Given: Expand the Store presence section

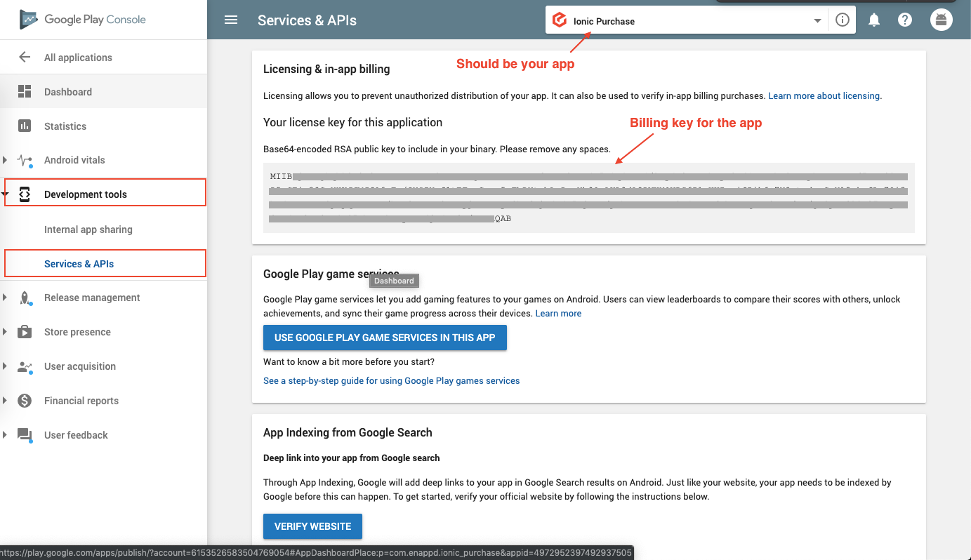Looking at the screenshot, I should 5,332.
